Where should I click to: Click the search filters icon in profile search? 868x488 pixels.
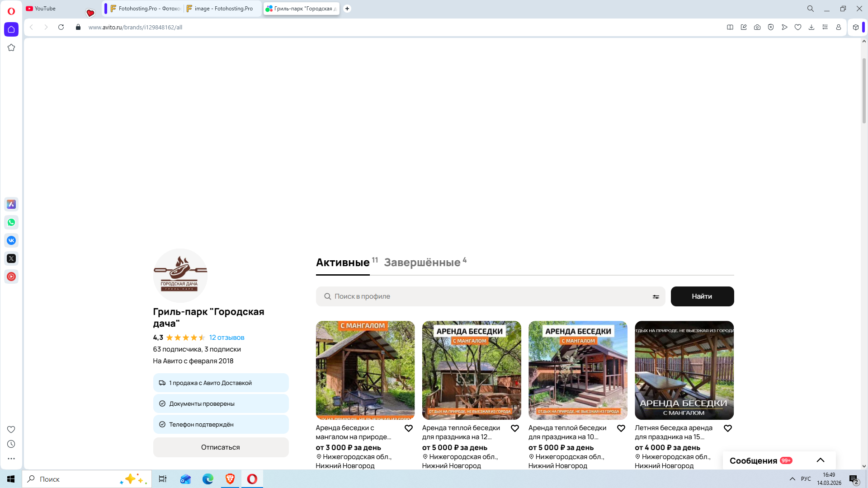click(x=656, y=297)
